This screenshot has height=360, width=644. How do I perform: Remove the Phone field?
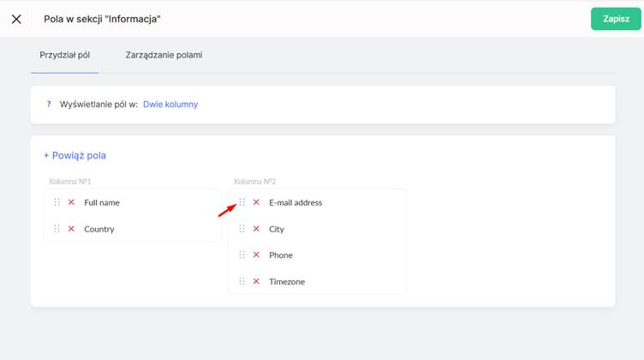click(256, 255)
